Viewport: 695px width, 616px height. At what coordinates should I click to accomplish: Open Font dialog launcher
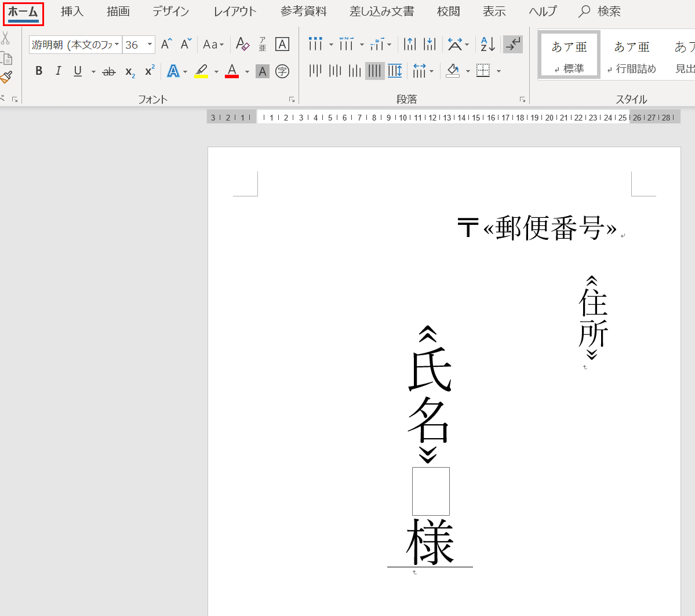(292, 100)
